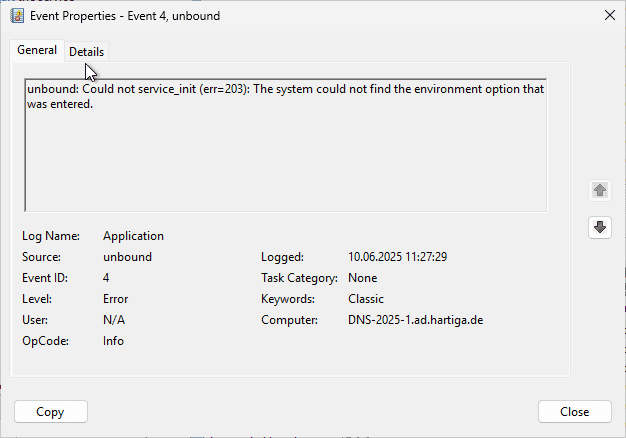Go to previous event with up arrow
The width and height of the screenshot is (626, 438).
coord(600,190)
